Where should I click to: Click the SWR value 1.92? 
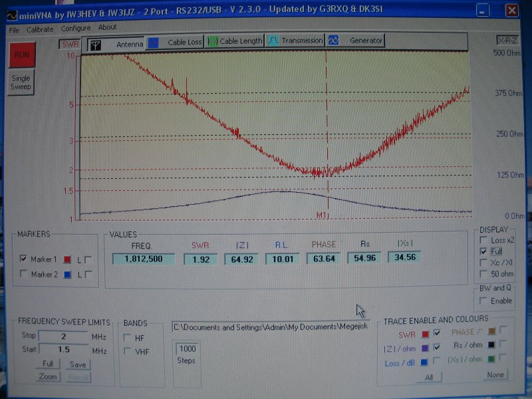[201, 259]
